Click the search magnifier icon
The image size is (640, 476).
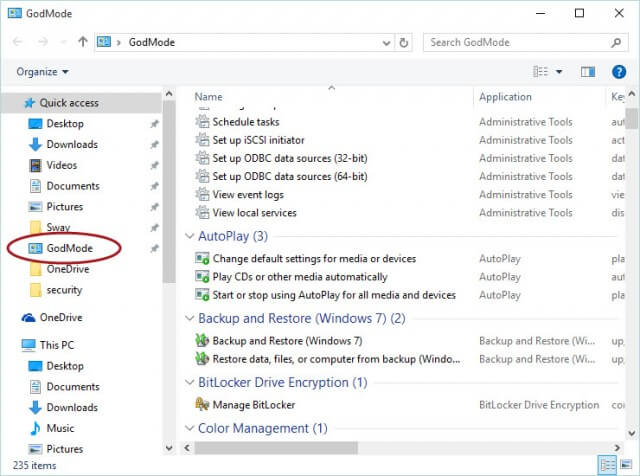[616, 42]
